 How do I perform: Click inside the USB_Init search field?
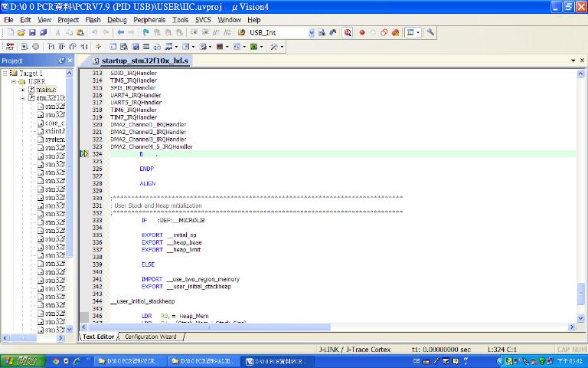pos(278,33)
